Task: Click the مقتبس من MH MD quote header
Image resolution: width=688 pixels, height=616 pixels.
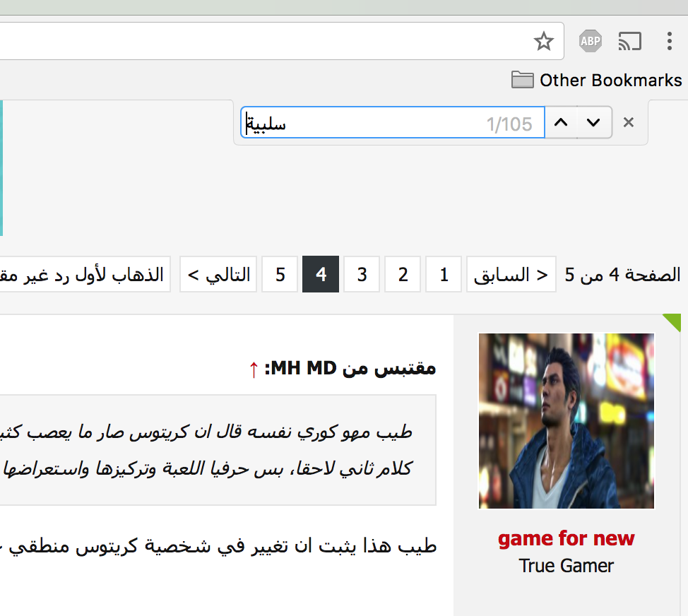Action: coord(350,368)
